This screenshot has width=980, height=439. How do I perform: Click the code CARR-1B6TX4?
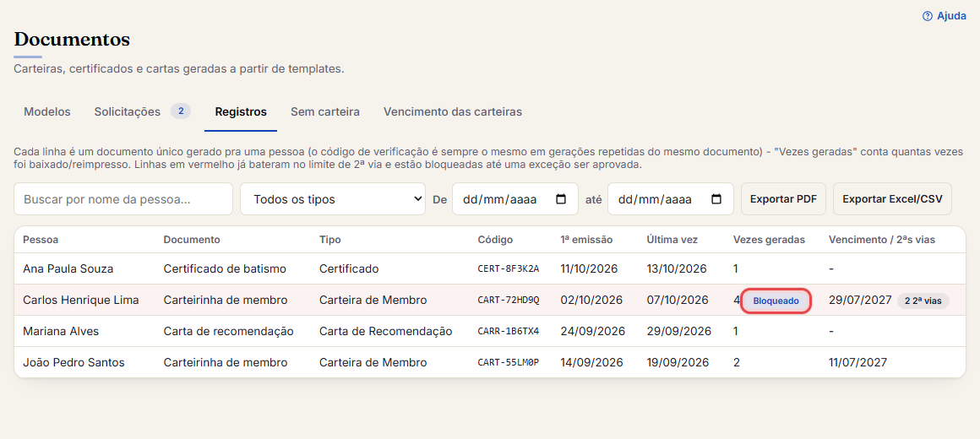pos(508,331)
